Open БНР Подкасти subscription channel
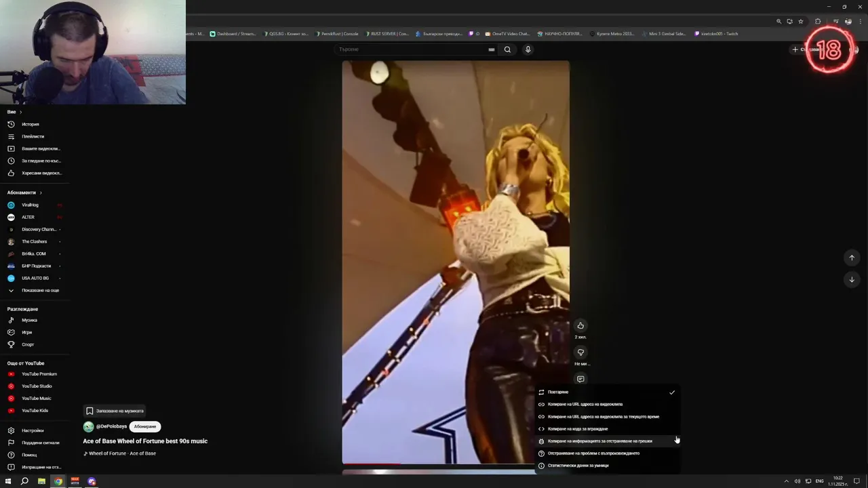This screenshot has width=868, height=488. 36,266
